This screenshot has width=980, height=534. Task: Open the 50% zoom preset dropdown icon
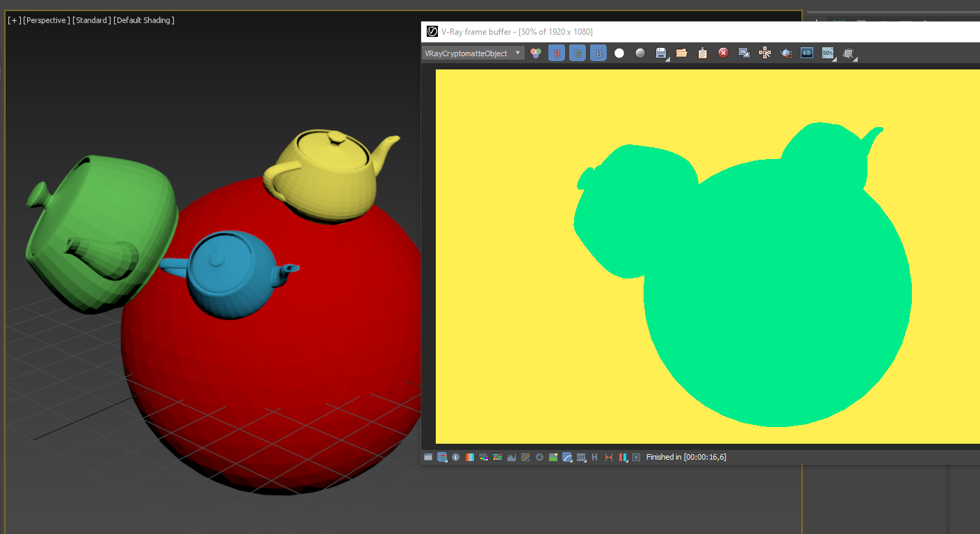pyautogui.click(x=828, y=53)
